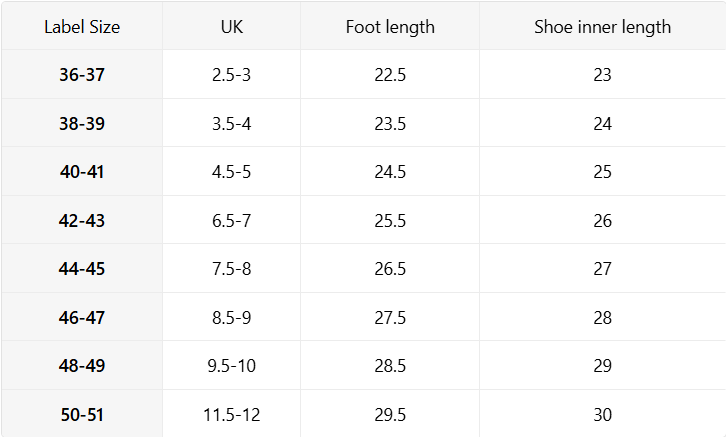Select the 46-47 label size cell
This screenshot has width=726, height=437.
pos(82,318)
